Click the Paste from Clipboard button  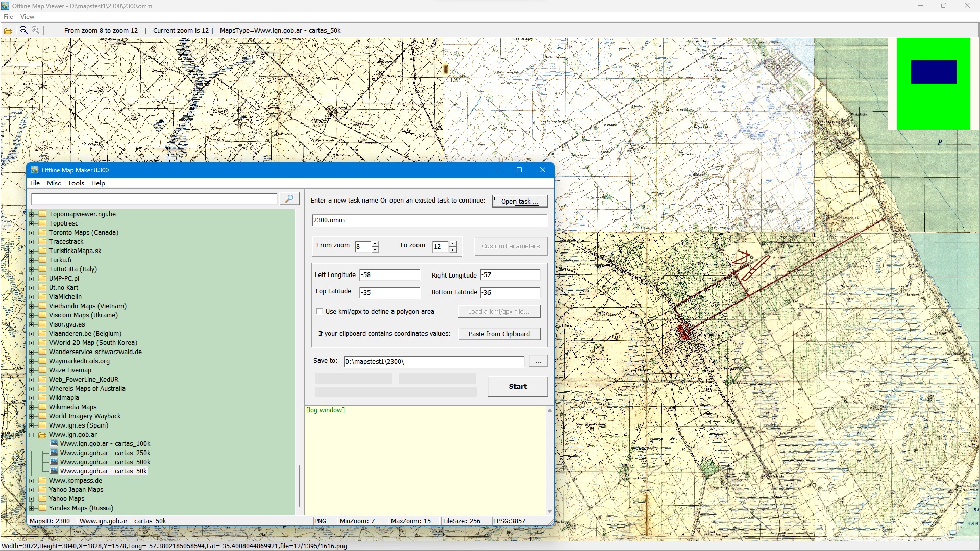pyautogui.click(x=499, y=334)
